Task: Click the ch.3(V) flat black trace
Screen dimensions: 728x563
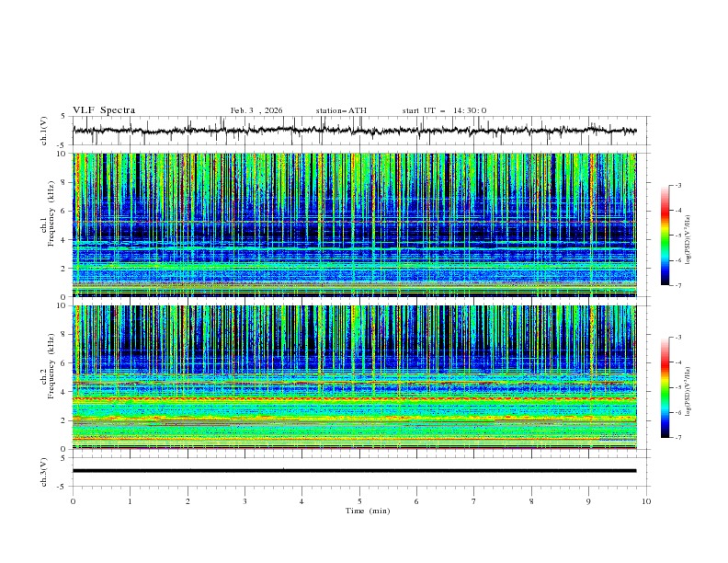Action: point(354,470)
